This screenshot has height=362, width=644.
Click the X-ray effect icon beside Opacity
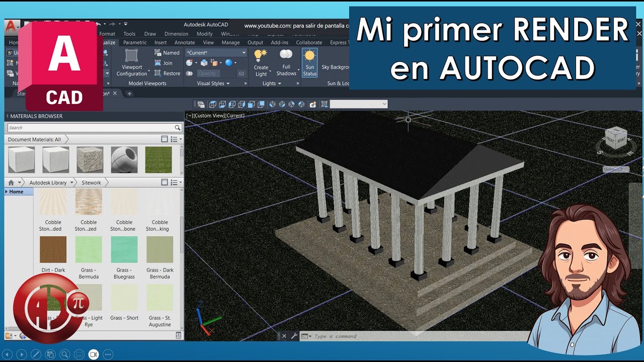(189, 73)
